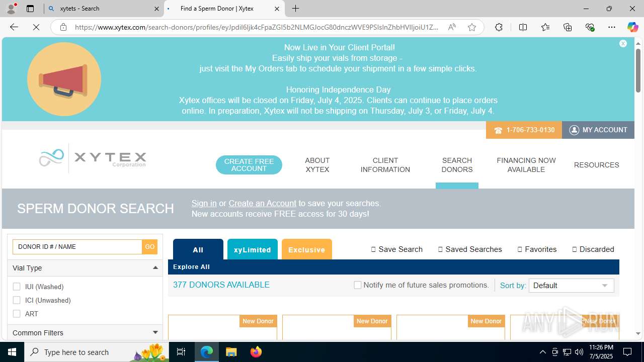Open the Sort by Default dropdown
This screenshot has height=362, width=644.
[571, 286]
